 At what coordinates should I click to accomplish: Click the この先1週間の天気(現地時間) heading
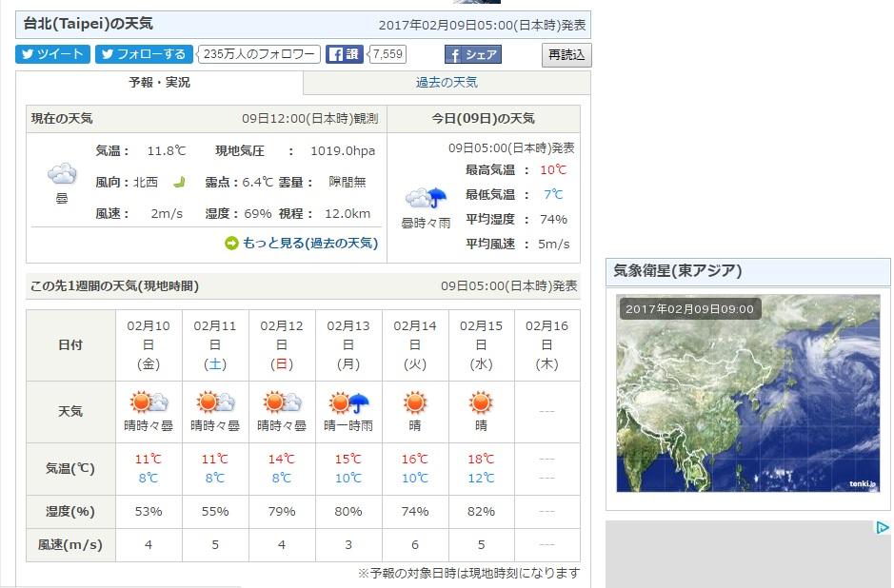click(x=114, y=286)
